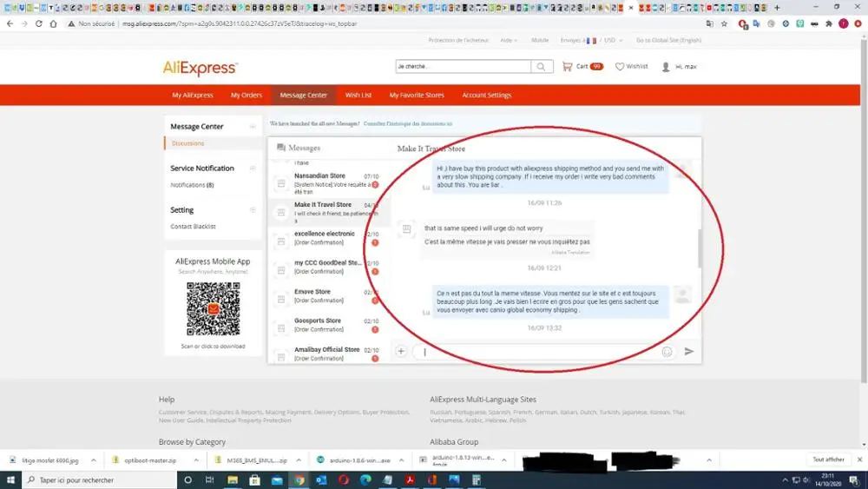Open the Windows Start menu
Screen dimensions: 868x489
10,479
